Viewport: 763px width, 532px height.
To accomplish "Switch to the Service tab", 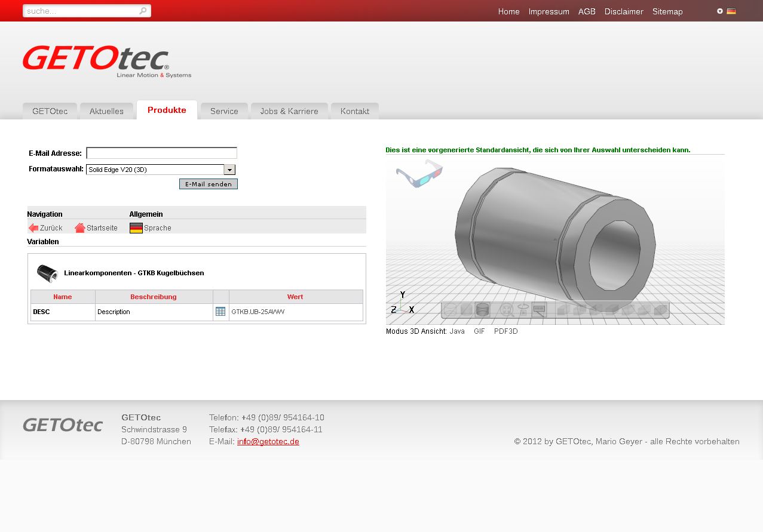I will pos(224,112).
